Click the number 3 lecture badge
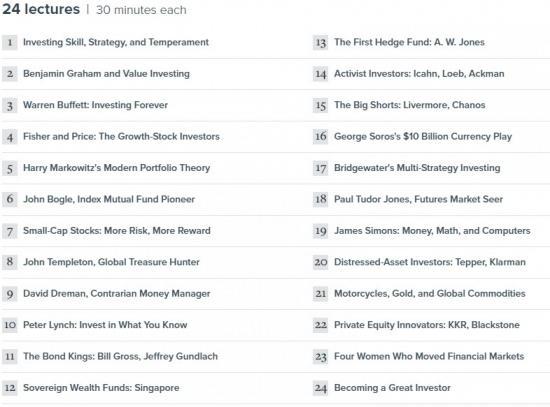Screen dimensions: 550x407 click(10, 105)
